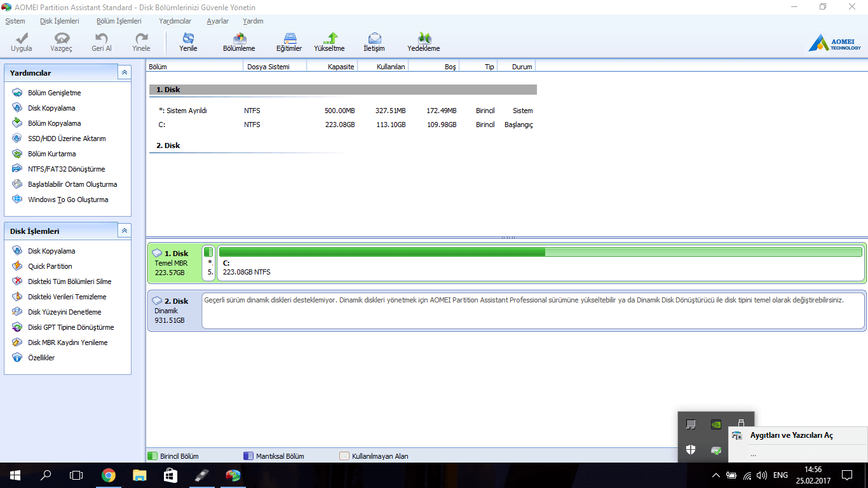Sort by the Bölüm column header
Image resolution: width=868 pixels, height=488 pixels.
coord(194,67)
